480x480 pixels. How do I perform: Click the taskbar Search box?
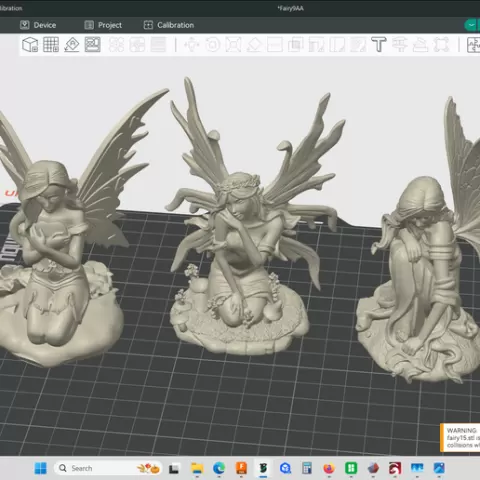pos(108,468)
